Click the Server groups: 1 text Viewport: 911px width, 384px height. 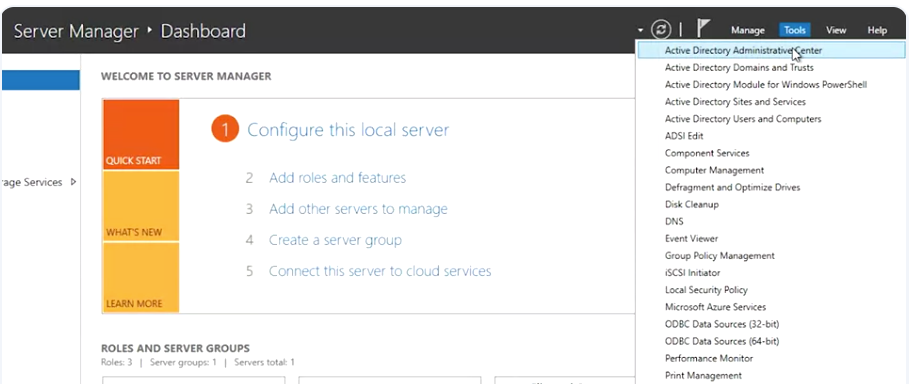coord(183,363)
